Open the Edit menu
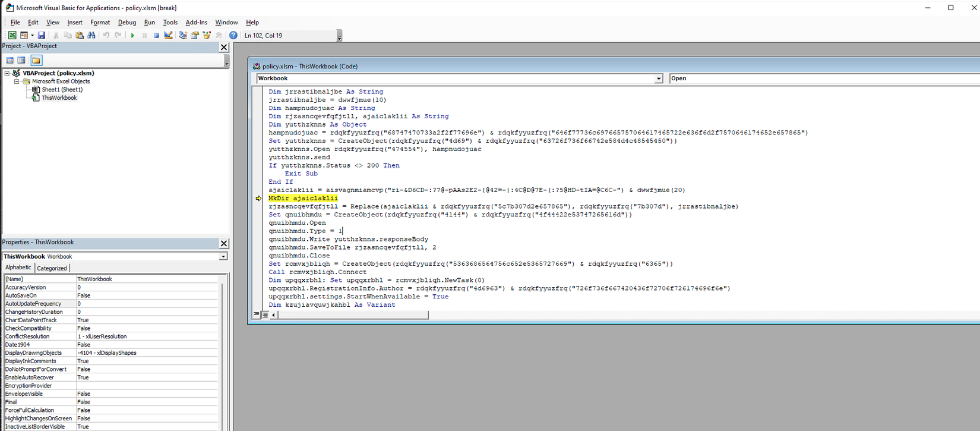The height and width of the screenshot is (431, 980). [33, 23]
